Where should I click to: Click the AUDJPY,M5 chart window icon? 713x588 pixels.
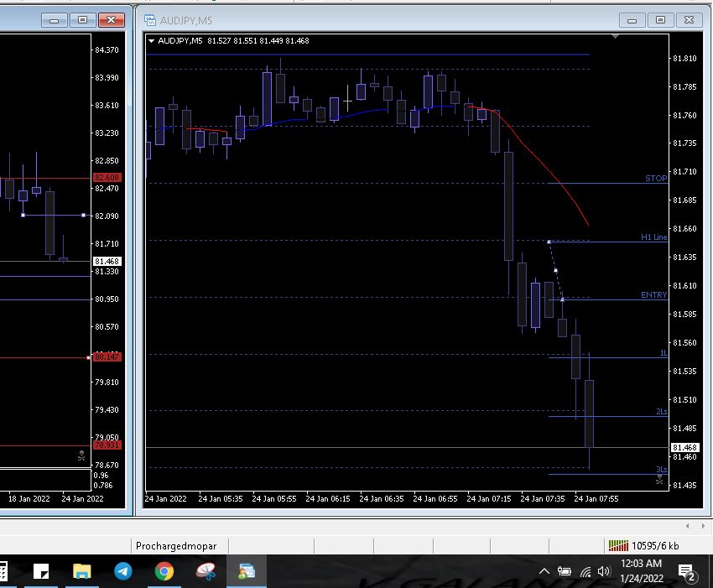(x=150, y=19)
